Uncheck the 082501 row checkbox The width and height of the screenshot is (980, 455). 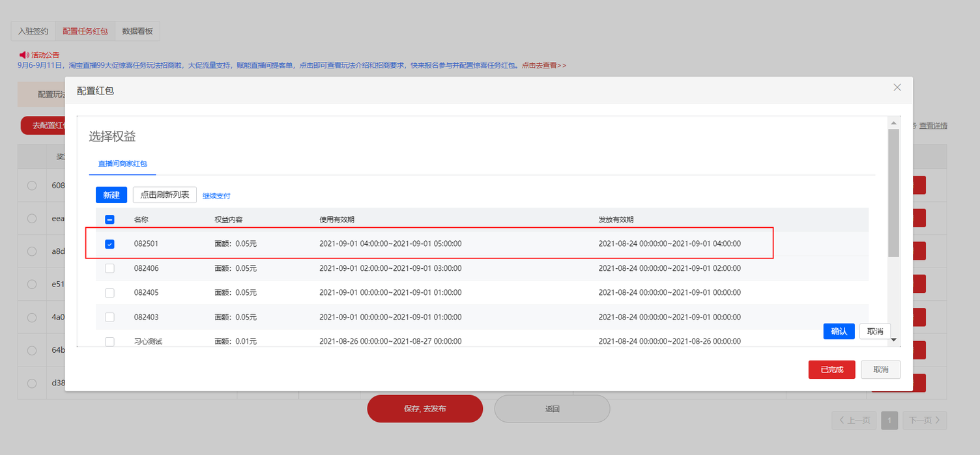click(109, 244)
